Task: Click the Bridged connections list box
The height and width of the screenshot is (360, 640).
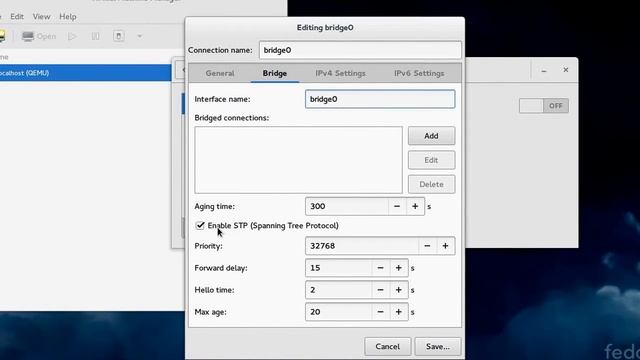Action: click(298, 160)
